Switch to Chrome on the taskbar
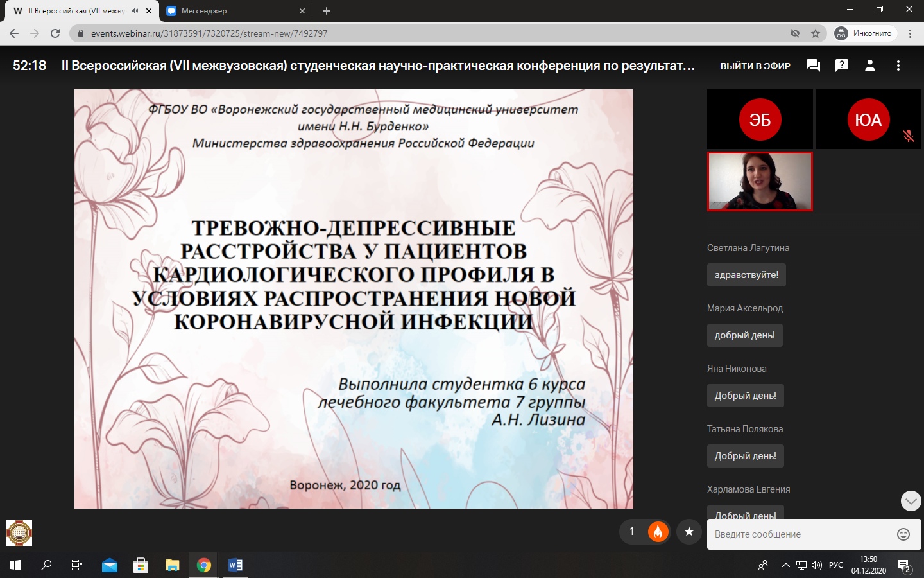Viewport: 924px width, 578px height. click(203, 565)
